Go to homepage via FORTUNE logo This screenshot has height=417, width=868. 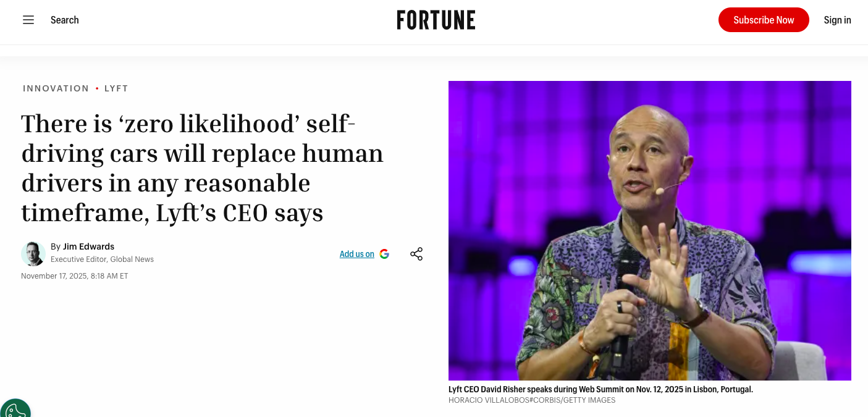point(436,20)
